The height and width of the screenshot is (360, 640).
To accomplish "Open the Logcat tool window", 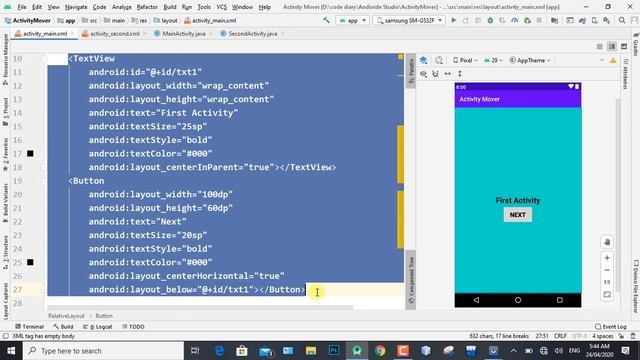I will (98, 327).
